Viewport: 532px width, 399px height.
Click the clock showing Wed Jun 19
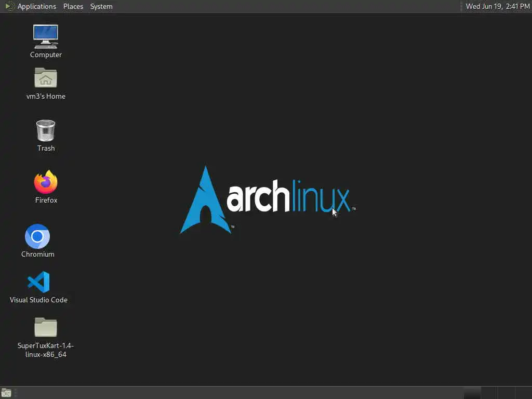tap(497, 6)
